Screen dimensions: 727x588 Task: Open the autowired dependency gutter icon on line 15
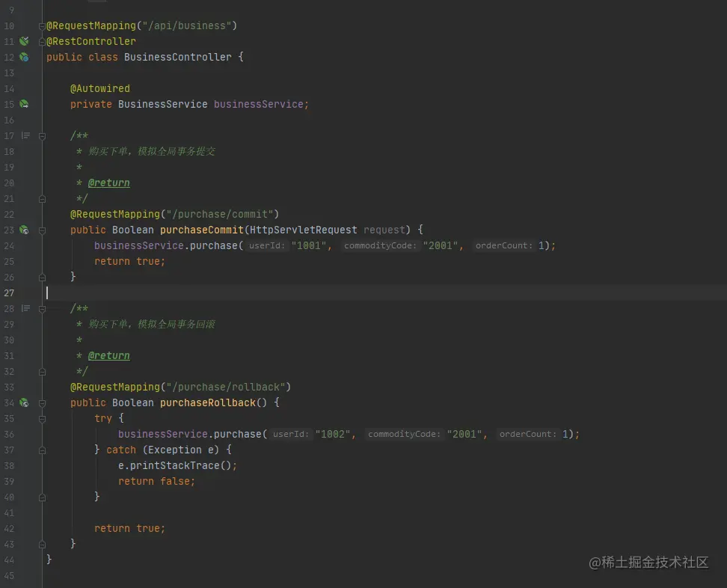[24, 104]
